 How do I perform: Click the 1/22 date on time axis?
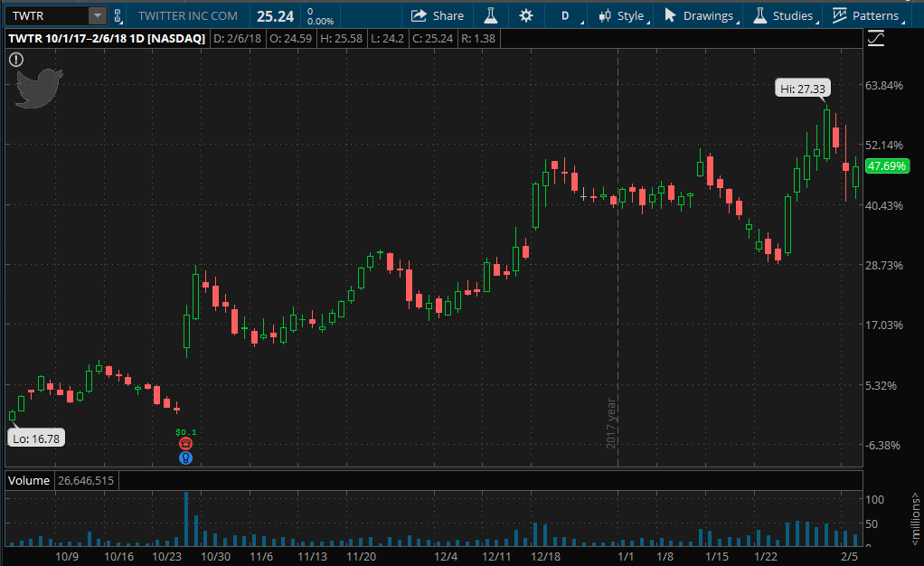coord(766,557)
